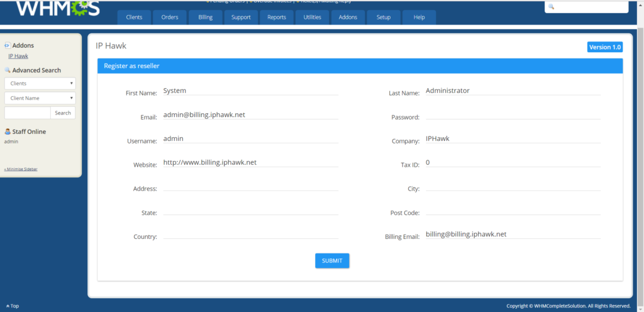Submit the reseller registration form

pos(332,260)
